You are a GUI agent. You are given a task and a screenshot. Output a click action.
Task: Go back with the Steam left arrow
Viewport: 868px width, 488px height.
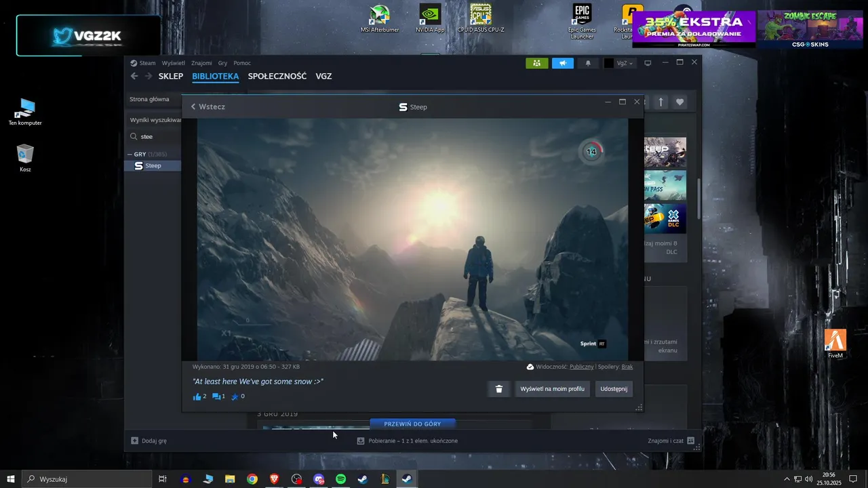(x=134, y=76)
